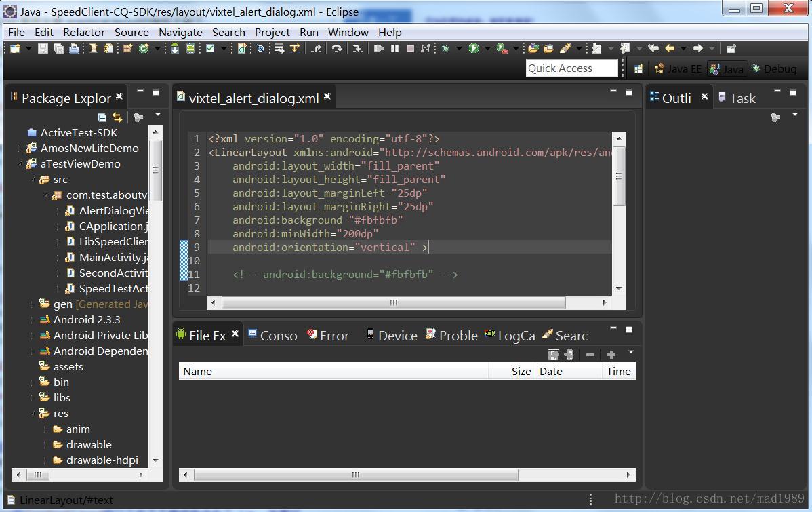The image size is (812, 512).
Task: Open the Refactor menu
Action: [x=84, y=32]
